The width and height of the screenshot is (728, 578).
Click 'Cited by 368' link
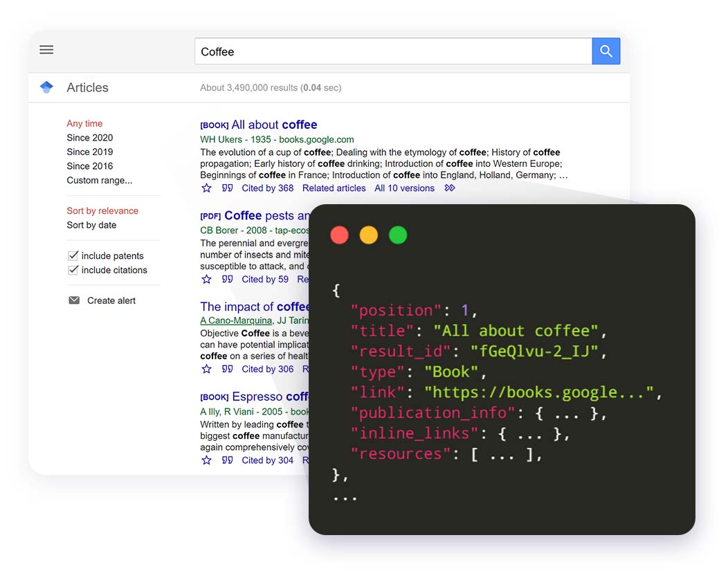[x=267, y=188]
